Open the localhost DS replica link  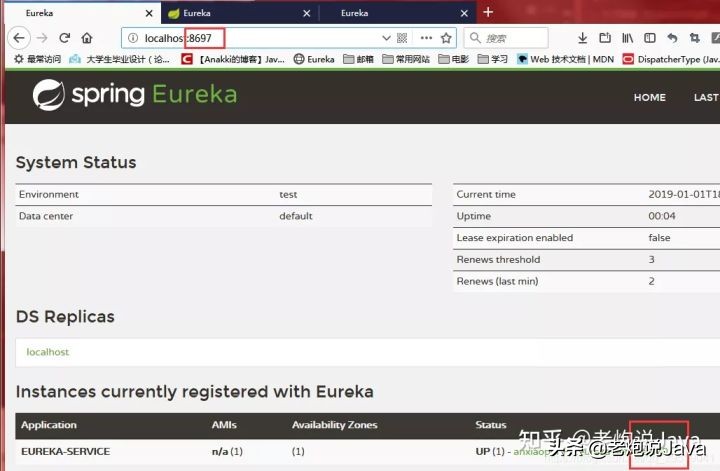pyautogui.click(x=48, y=352)
